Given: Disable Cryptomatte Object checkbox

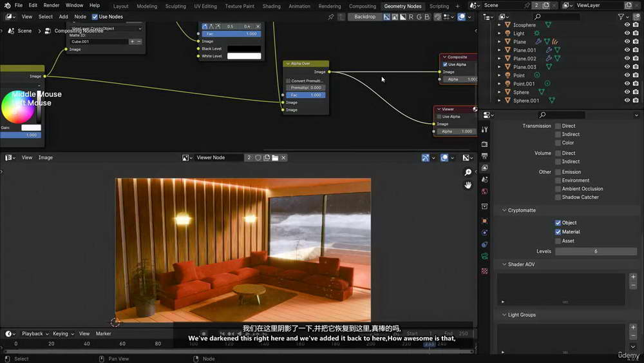Looking at the screenshot, I should tap(558, 222).
